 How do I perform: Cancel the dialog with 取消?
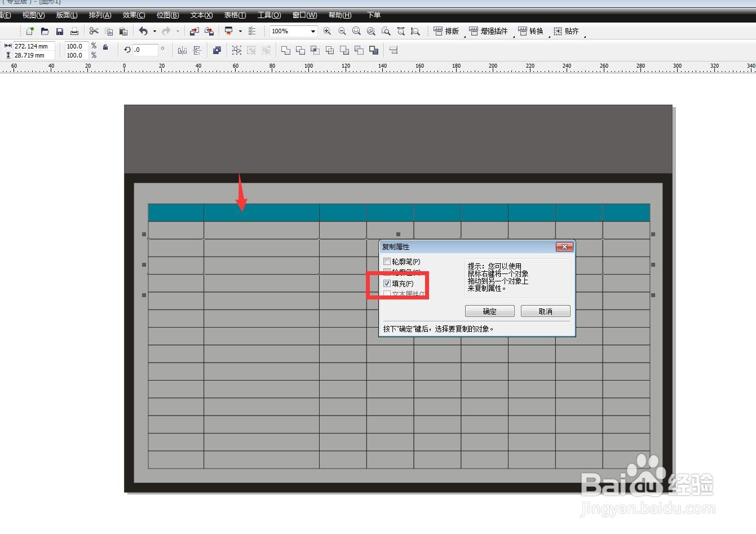[x=546, y=311]
